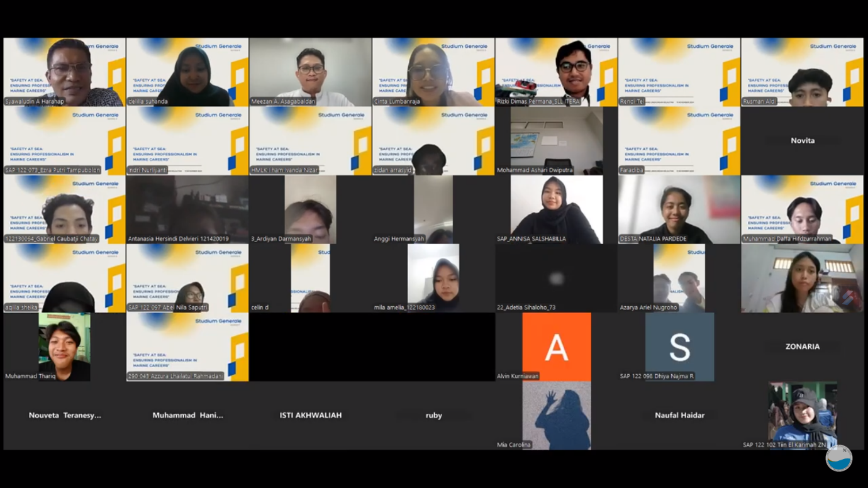
Task: Select Syawaludin A Harahap's video tile
Action: point(64,72)
